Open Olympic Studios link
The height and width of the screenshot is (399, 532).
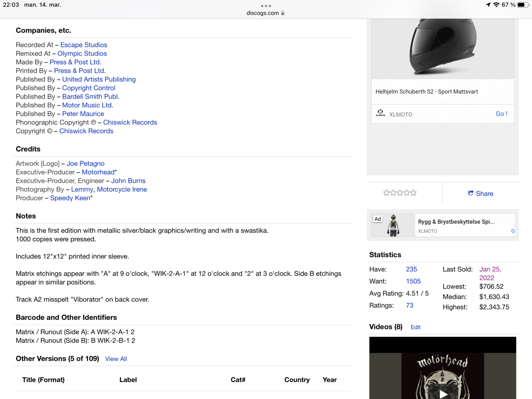82,54
